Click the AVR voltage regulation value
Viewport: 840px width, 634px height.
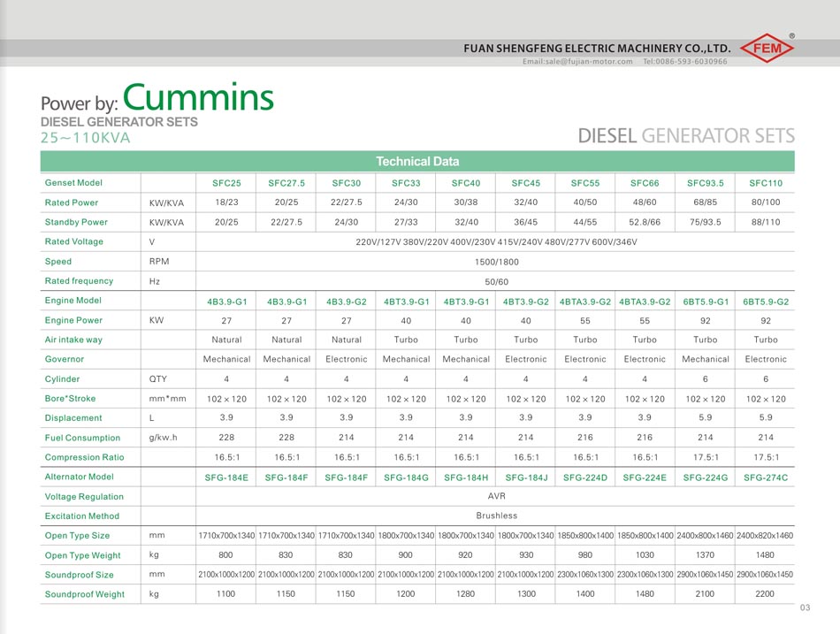[x=497, y=496]
